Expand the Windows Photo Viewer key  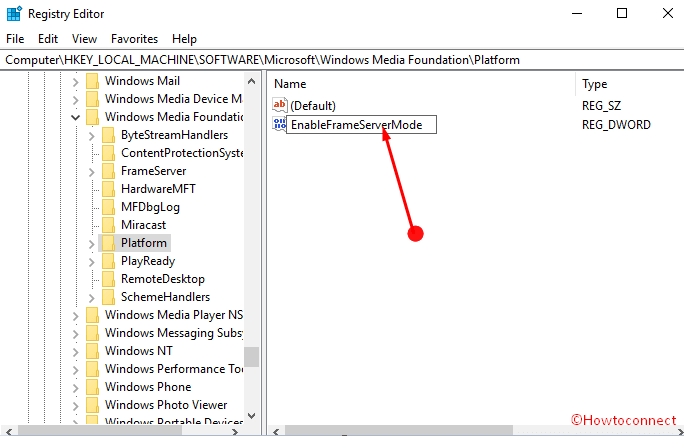click(x=75, y=406)
